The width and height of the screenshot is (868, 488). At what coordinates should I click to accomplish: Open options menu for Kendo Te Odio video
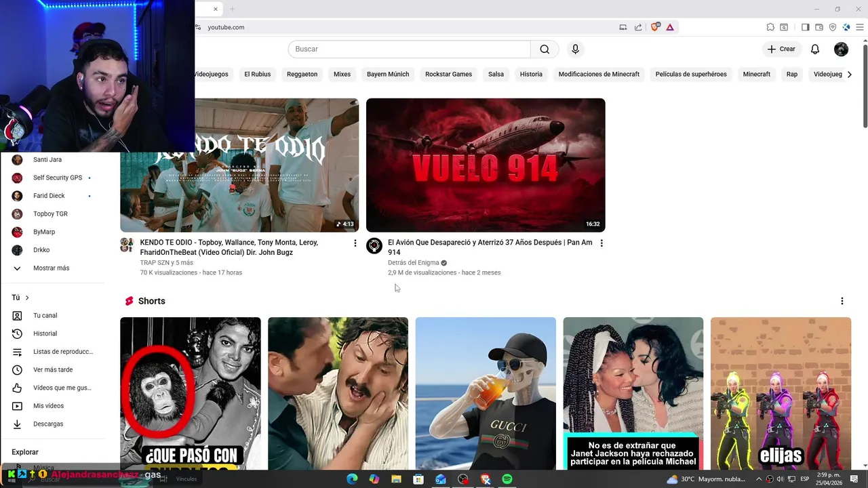(x=355, y=243)
